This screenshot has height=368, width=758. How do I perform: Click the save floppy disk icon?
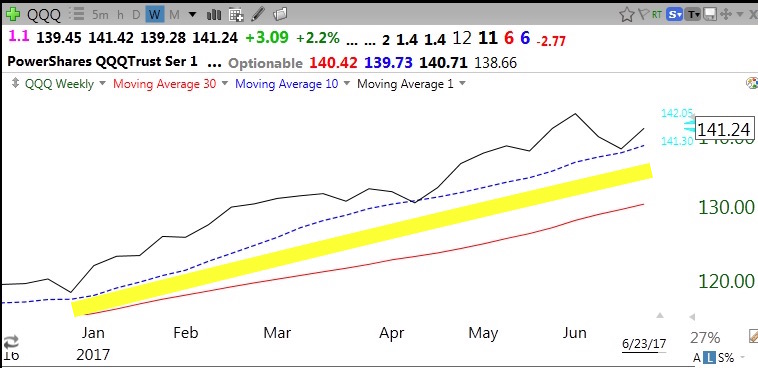tap(710, 15)
